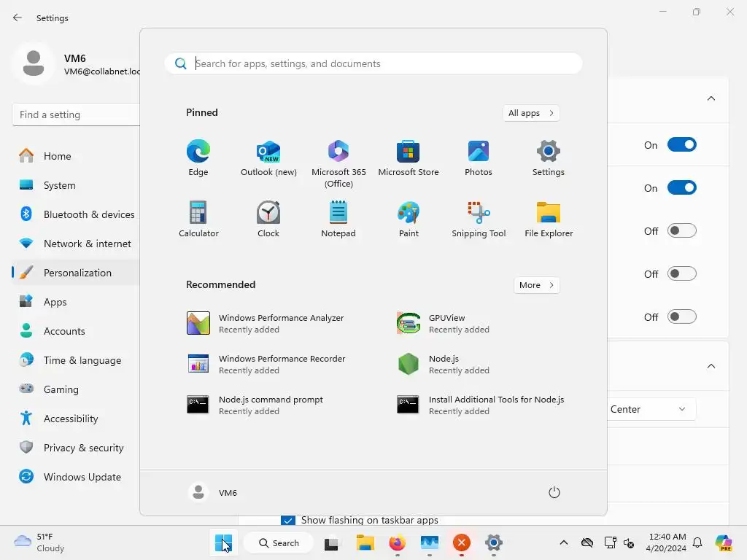Open Edge from pinned apps
The height and width of the screenshot is (560, 747).
[x=198, y=158]
